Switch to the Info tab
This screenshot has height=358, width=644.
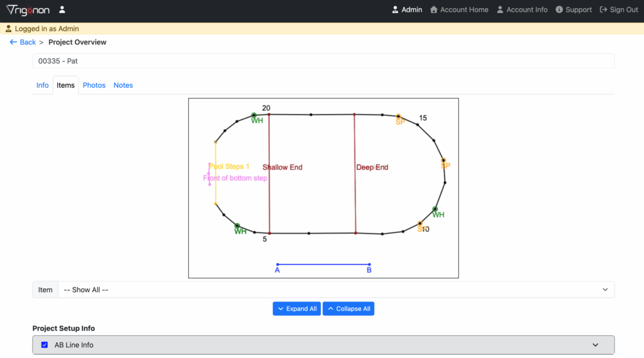[42, 85]
